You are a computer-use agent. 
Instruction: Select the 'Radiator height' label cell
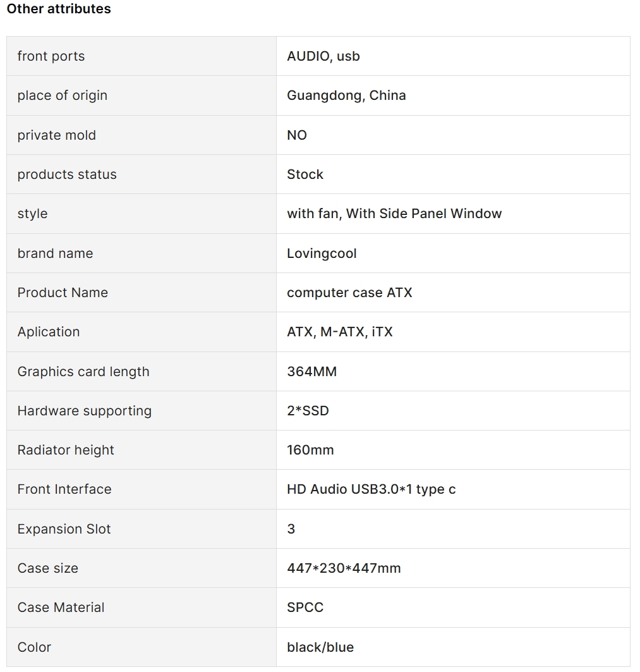[x=142, y=450]
